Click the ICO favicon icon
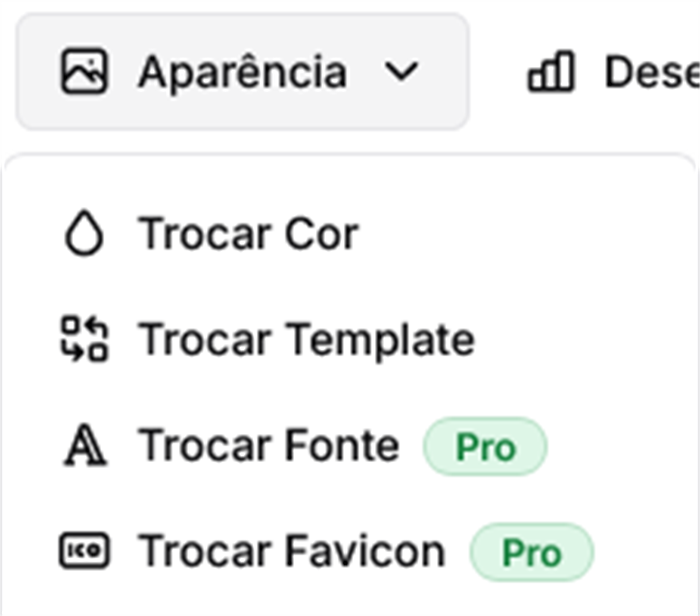Screen dimensions: 700x616 coord(84,550)
